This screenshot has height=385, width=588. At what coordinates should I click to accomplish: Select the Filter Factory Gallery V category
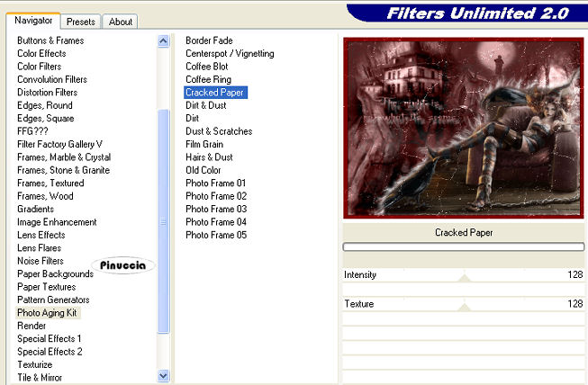click(x=59, y=144)
